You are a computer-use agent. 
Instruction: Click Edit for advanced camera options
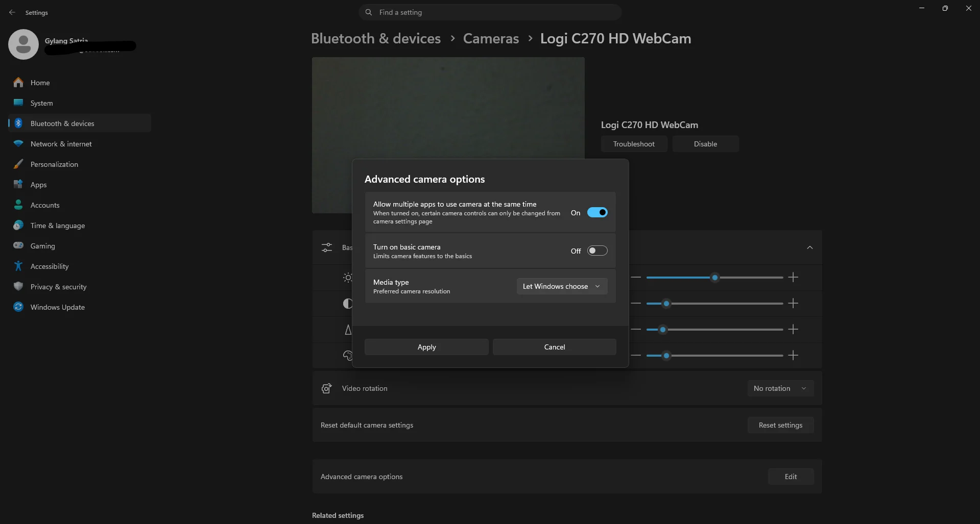791,477
